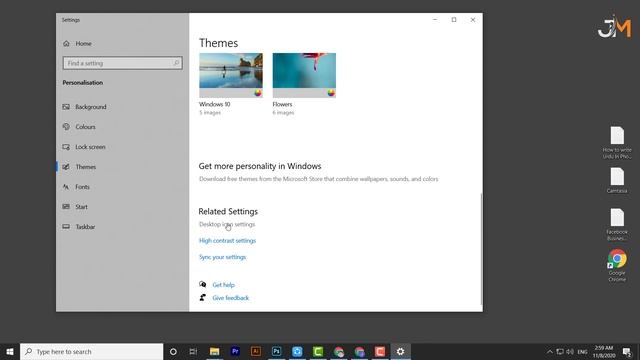Click the Settings gear taskbar icon
This screenshot has width=640, height=360.
400,351
